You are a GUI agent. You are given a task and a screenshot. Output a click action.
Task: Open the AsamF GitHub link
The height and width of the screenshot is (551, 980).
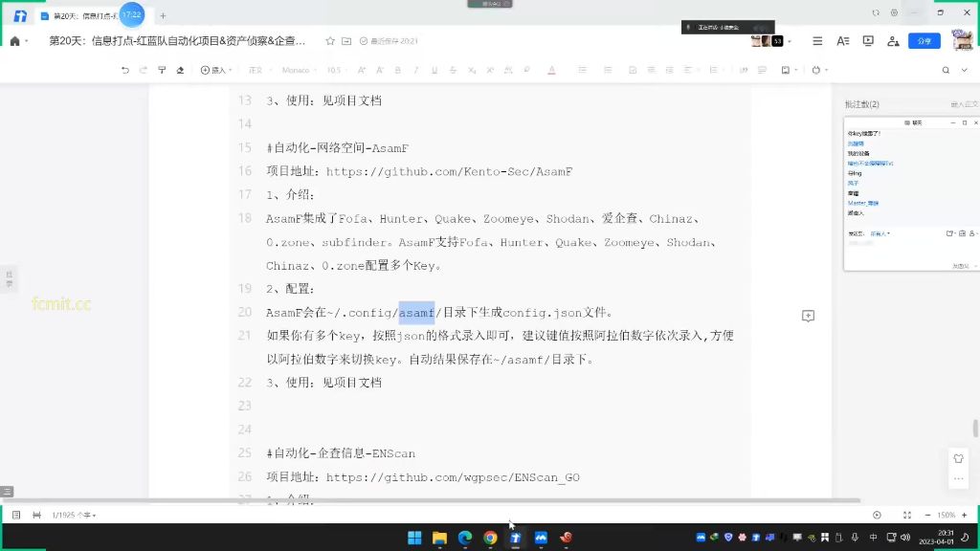[449, 171]
